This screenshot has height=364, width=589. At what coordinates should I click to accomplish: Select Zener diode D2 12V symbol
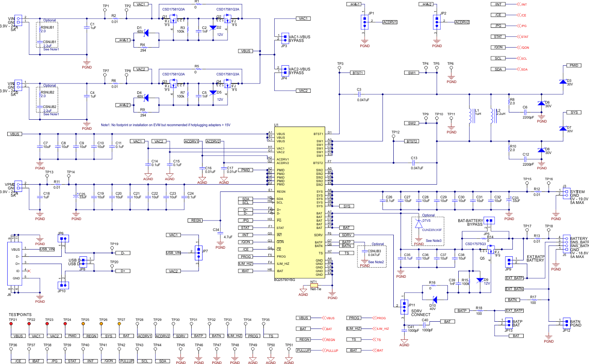(213, 27)
